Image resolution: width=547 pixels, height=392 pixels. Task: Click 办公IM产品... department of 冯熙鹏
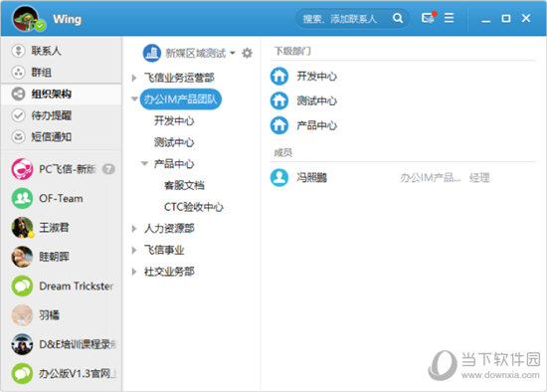(x=430, y=178)
